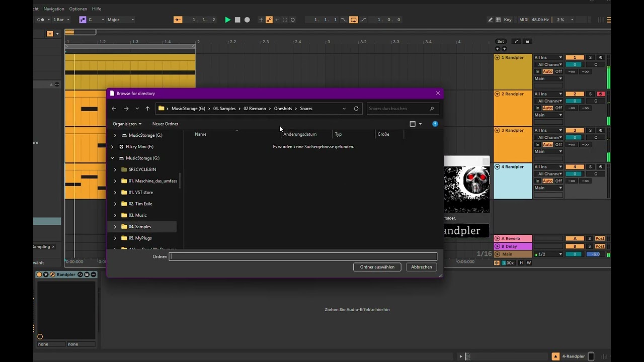This screenshot has height=362, width=644.
Task: Go back in the directory dialog
Action: [114, 109]
